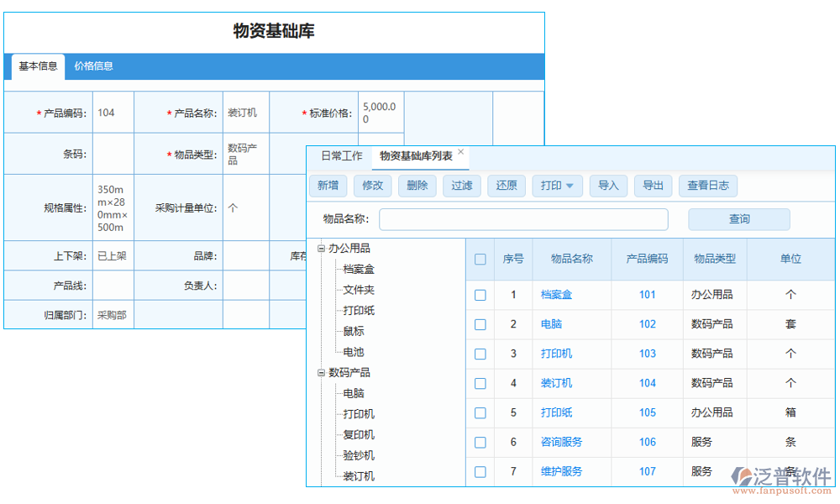Open product code 104 link for 装订机

point(647,383)
